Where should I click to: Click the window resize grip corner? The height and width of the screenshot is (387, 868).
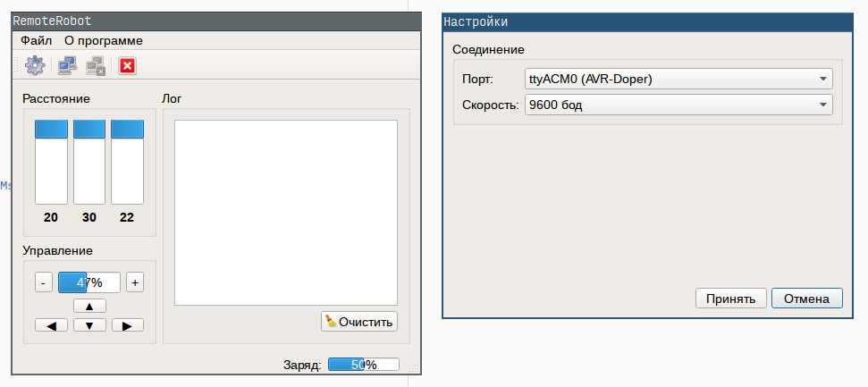pos(414,366)
